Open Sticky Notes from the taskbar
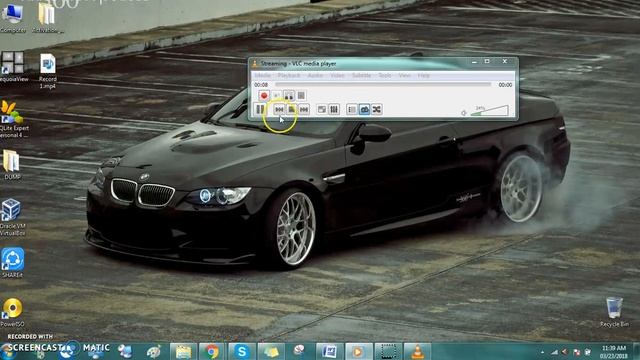640x360 pixels. click(271, 351)
